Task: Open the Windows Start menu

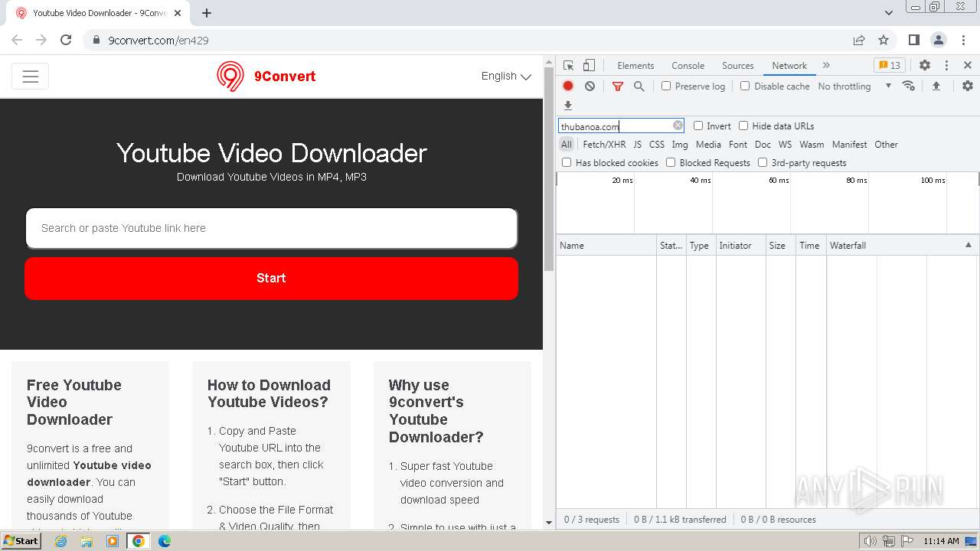Action: point(21,540)
